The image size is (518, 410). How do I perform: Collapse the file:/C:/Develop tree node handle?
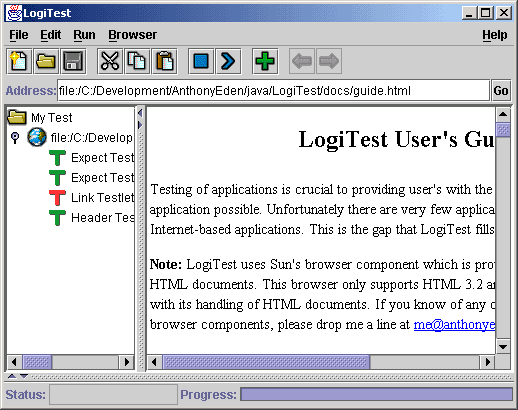click(x=15, y=137)
